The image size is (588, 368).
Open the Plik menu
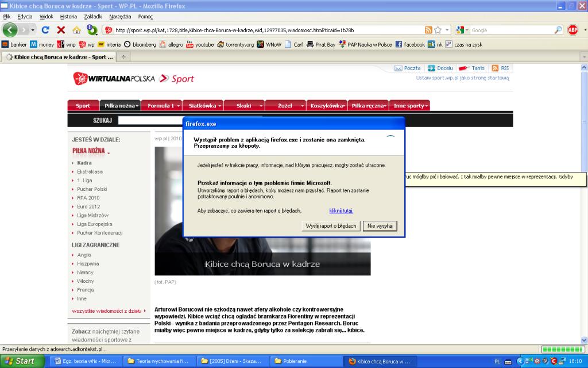[x=7, y=17]
